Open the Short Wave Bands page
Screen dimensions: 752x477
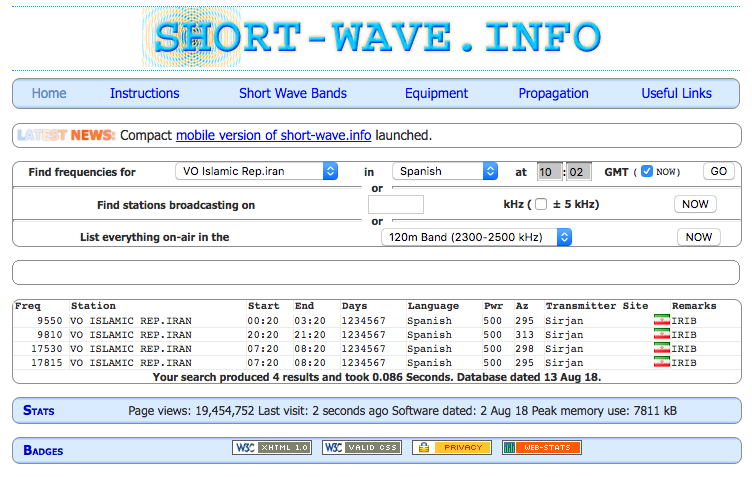(293, 93)
